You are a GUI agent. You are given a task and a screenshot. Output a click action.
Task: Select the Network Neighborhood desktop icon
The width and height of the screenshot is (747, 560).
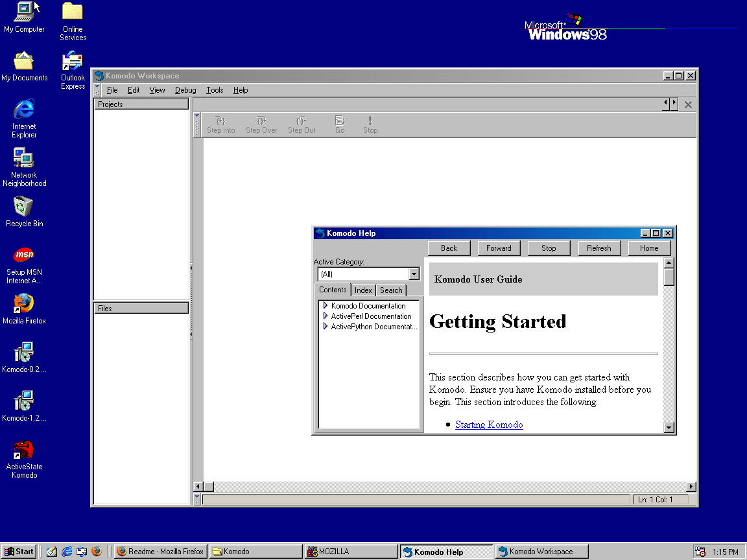24,167
